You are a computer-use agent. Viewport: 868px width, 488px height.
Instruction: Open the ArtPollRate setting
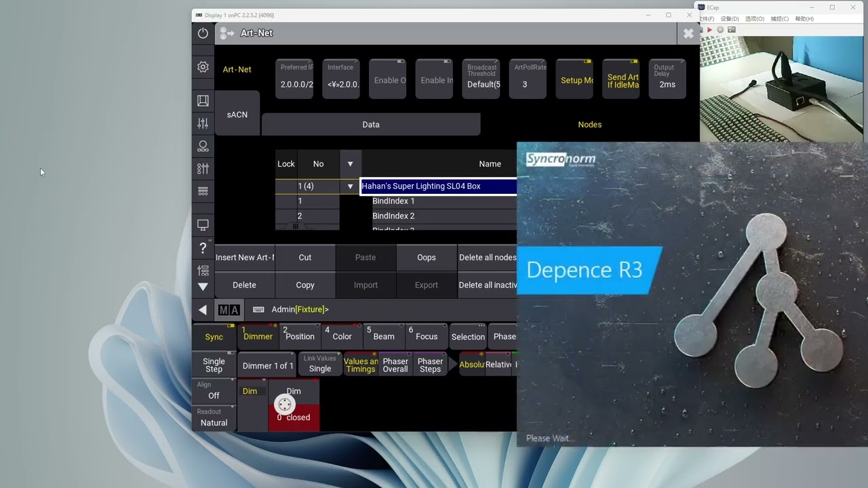528,79
